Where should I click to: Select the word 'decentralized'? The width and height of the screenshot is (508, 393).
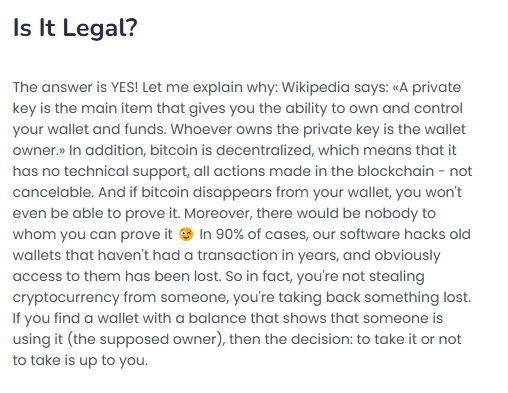tap(265, 150)
